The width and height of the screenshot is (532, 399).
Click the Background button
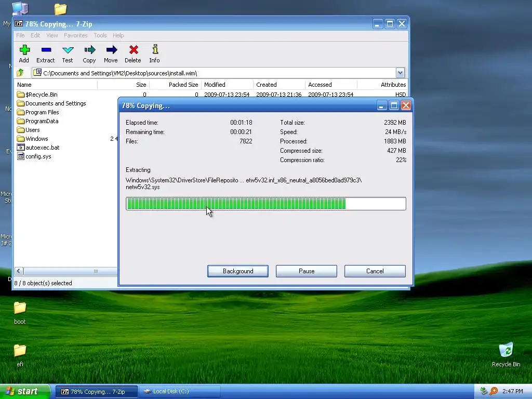[238, 271]
